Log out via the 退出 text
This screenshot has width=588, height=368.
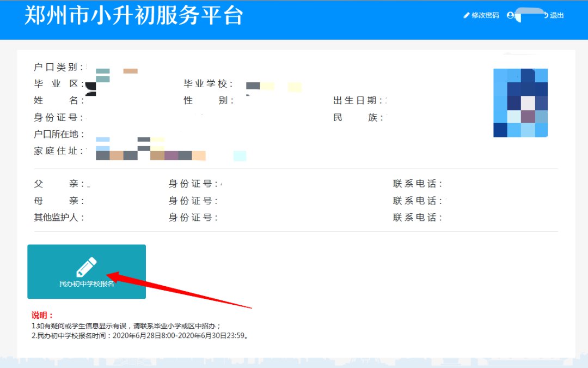click(x=557, y=15)
